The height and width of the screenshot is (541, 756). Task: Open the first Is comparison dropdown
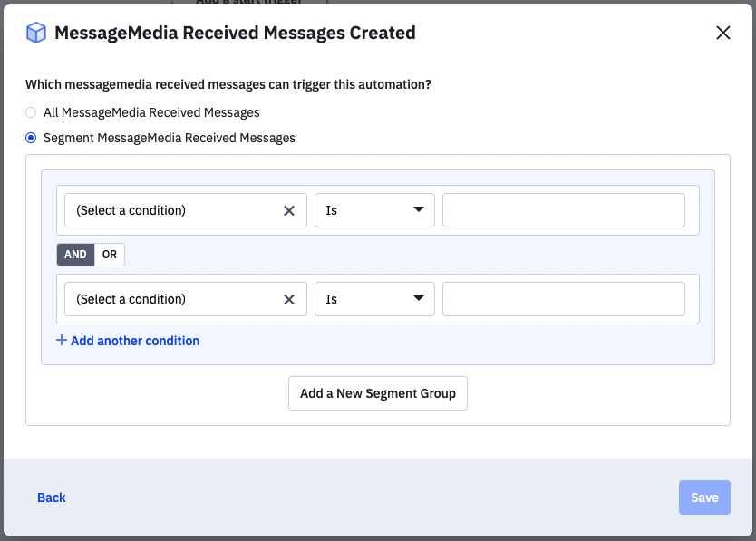point(374,209)
